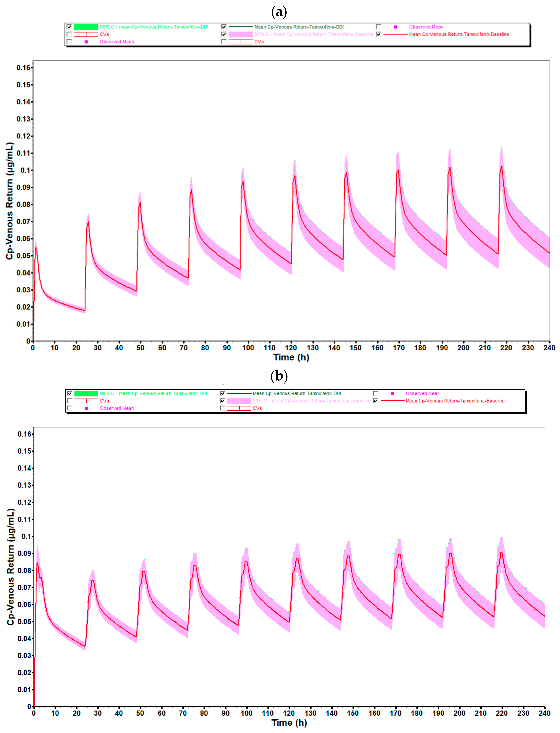Image resolution: width=560 pixels, height=733 pixels.
Task: Click green DDI confidence swatch in legend (a)
Action: point(86,27)
